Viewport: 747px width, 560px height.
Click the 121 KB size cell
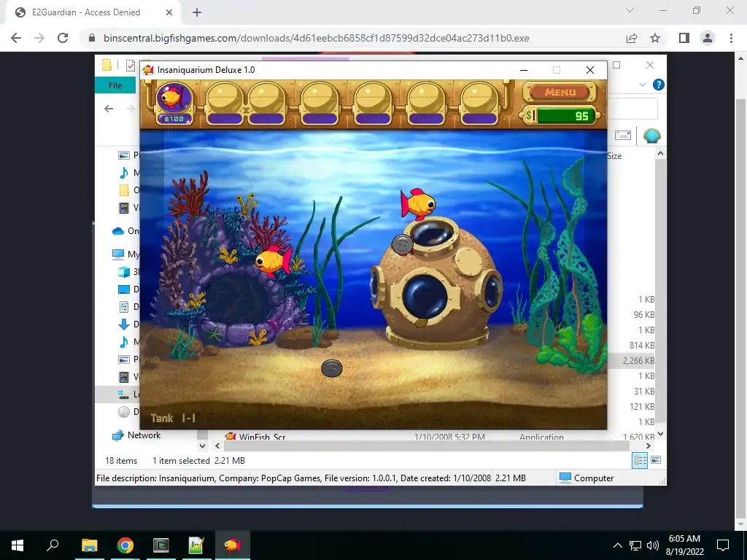click(642, 406)
